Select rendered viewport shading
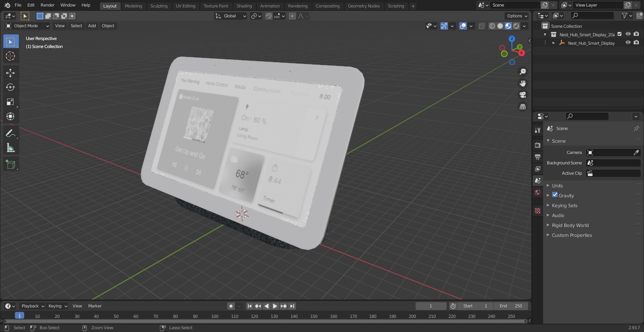The height and width of the screenshot is (332, 644). click(516, 26)
